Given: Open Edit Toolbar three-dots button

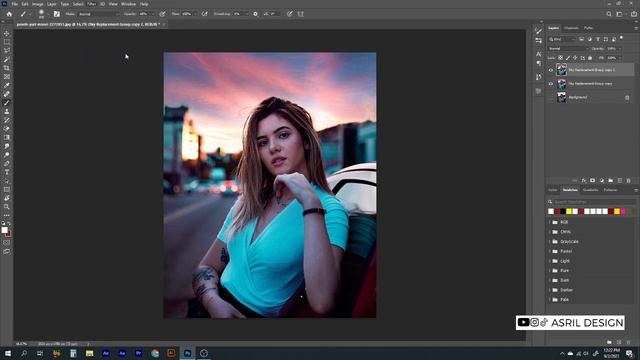Looking at the screenshot, I should pos(7,215).
